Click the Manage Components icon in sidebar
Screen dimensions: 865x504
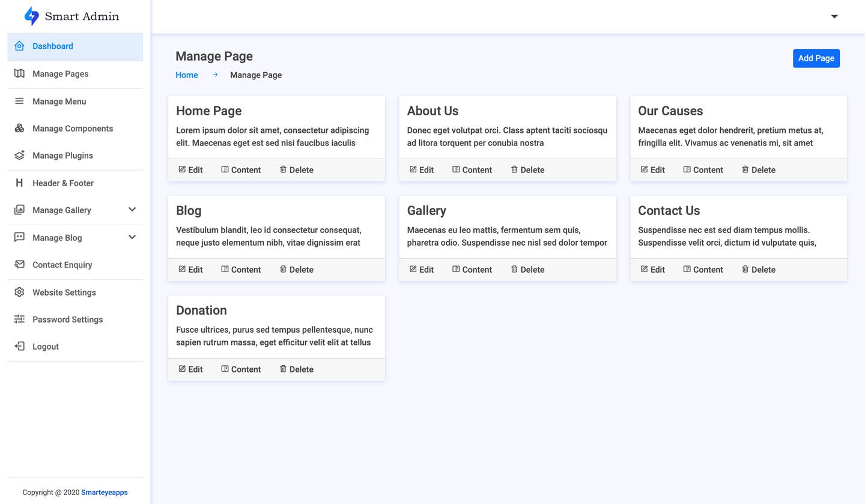click(x=19, y=128)
